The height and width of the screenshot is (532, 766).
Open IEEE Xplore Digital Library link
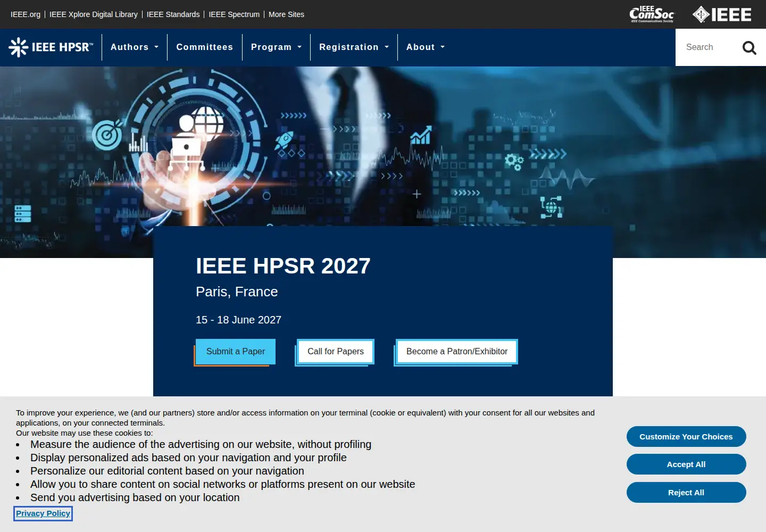(94, 14)
